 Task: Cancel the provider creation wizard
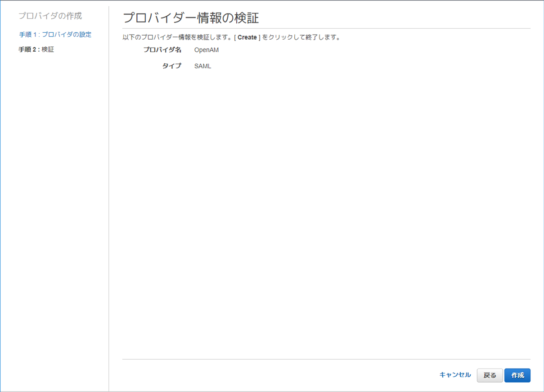455,375
